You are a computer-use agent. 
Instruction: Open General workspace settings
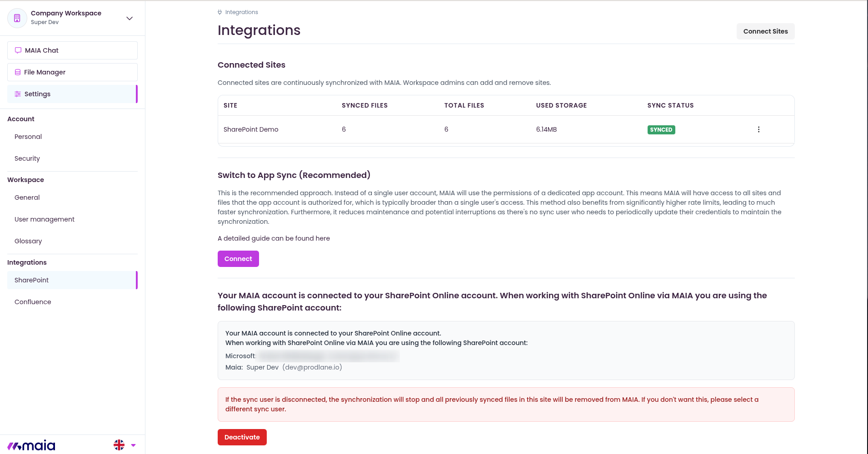(27, 197)
